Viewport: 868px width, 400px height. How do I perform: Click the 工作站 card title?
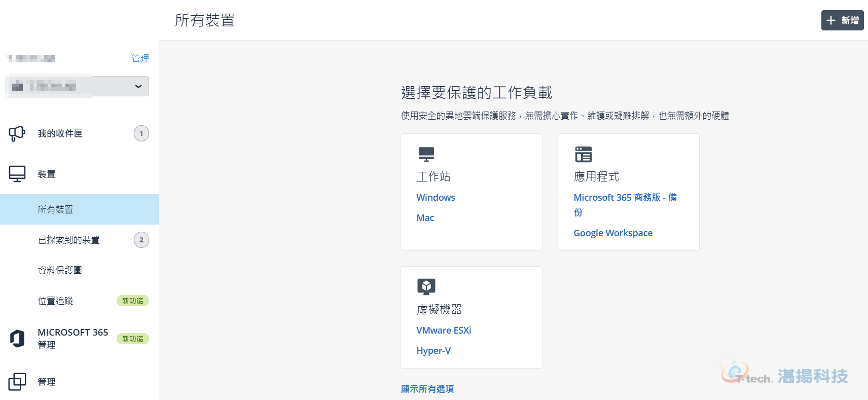pyautogui.click(x=433, y=176)
